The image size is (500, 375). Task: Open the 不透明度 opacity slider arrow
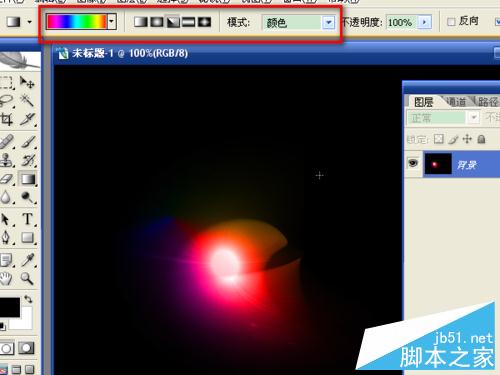click(424, 22)
